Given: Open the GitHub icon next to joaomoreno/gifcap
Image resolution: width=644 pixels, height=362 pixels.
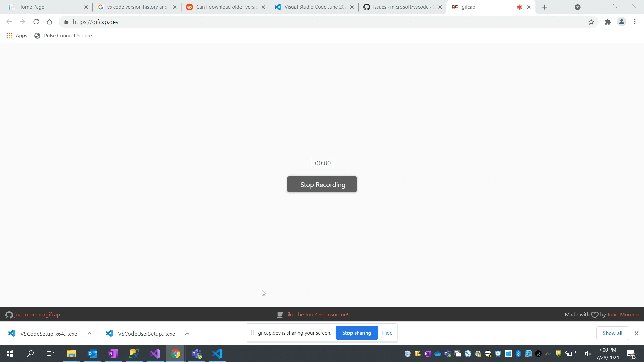Looking at the screenshot, I should (9, 315).
